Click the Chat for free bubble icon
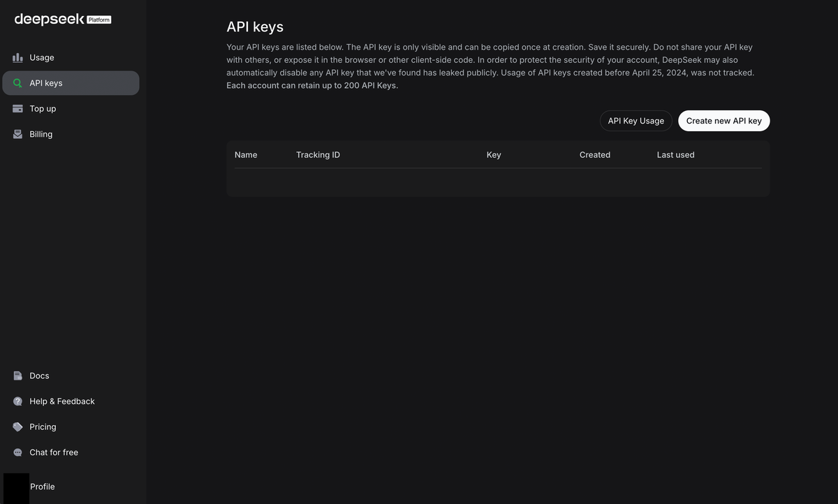 pos(17,452)
